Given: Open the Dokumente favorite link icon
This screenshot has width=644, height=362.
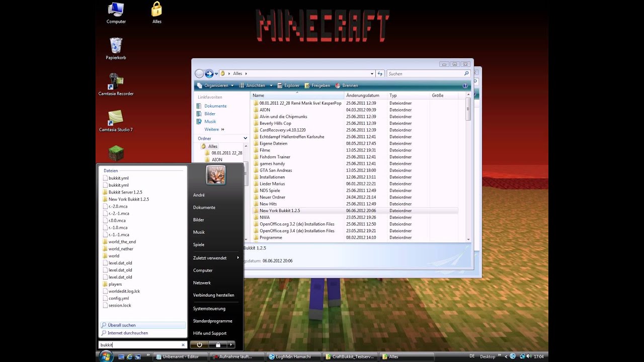Looking at the screenshot, I should (200, 106).
